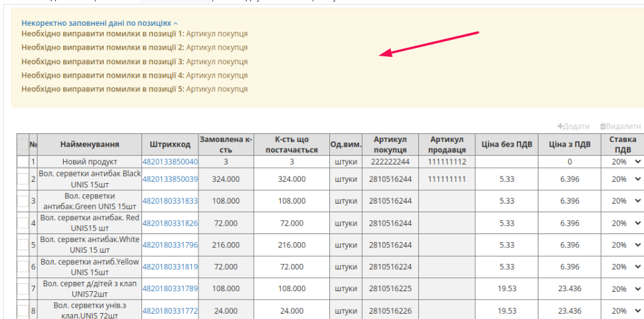This screenshot has width=644, height=319.
Task: Open Ставка ПДВ dropdown in row 3
Action: 624,201
